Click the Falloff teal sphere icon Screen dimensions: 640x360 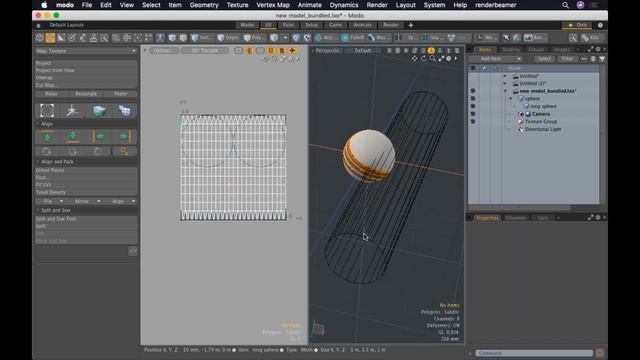coord(345,38)
